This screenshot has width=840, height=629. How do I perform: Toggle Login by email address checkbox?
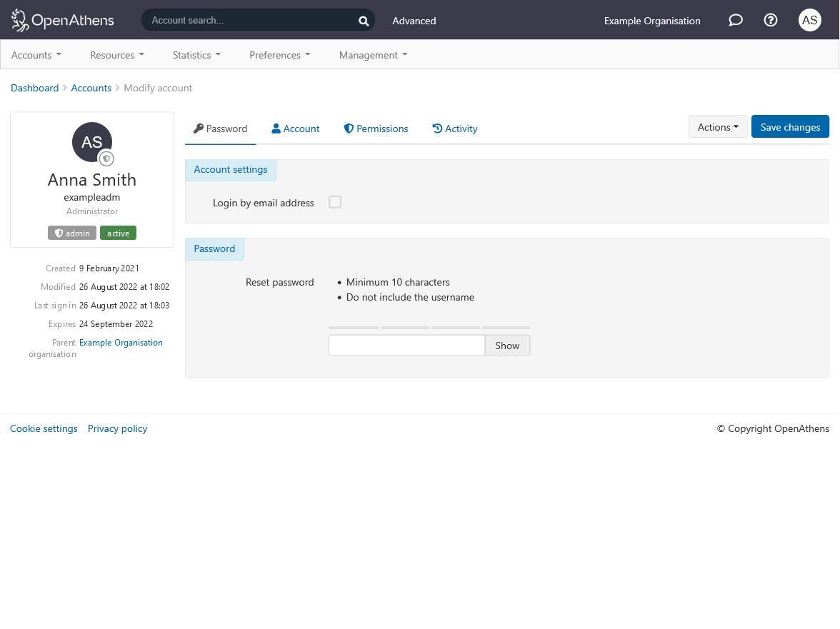335,202
